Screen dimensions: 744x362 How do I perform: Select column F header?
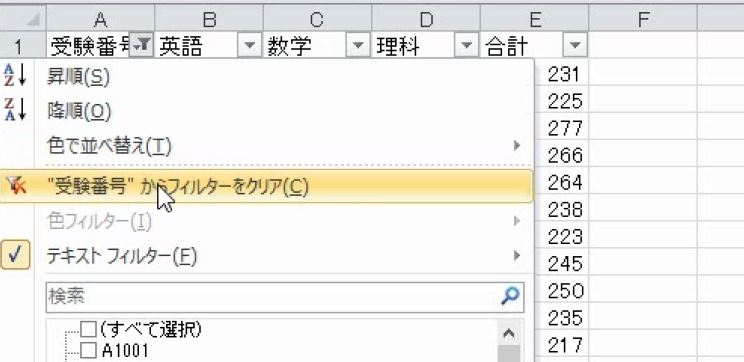point(643,19)
